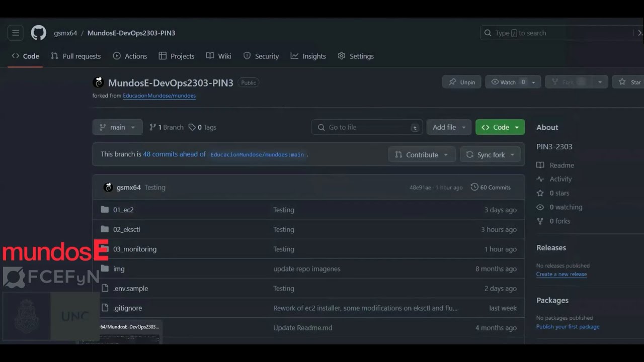Click the file icon for .env.sample
This screenshot has width=644, height=362.
pos(105,288)
